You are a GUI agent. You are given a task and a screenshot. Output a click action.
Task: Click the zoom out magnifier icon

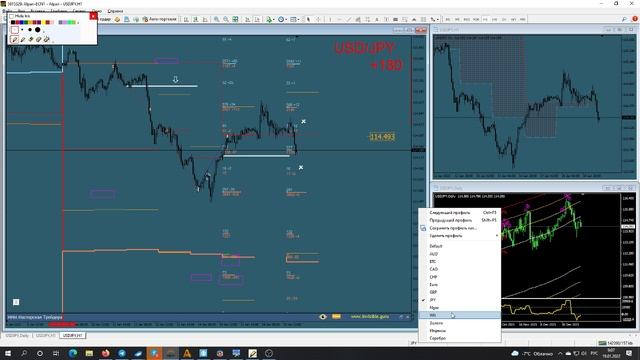point(226,19)
